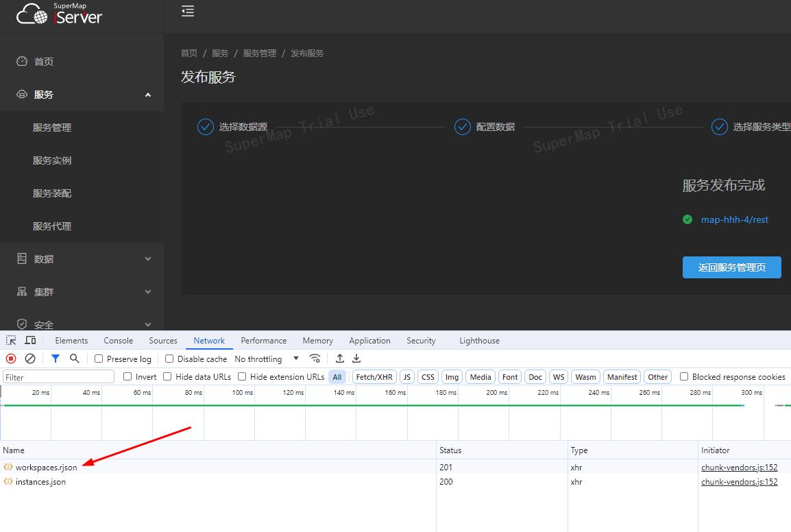Switch to the Console tab
Screen dimensions: 791x532
point(118,341)
